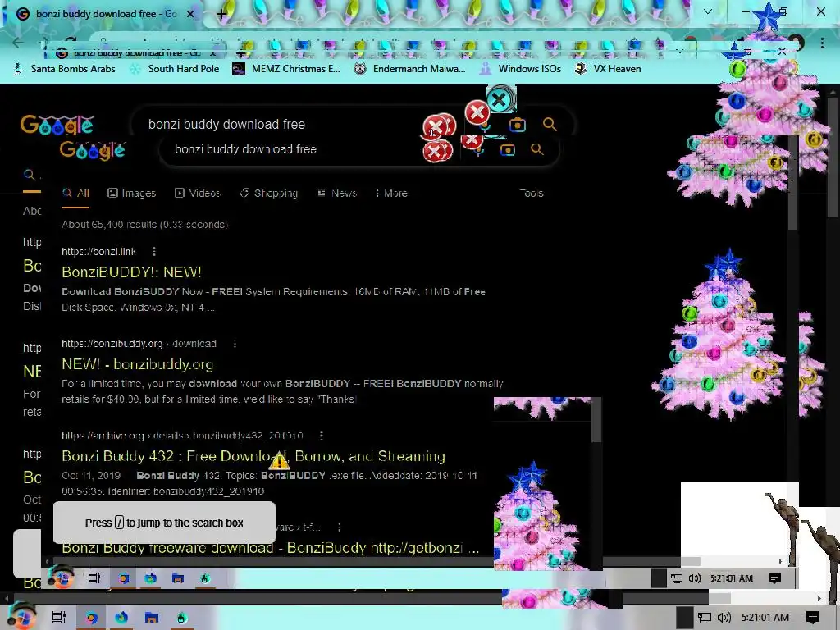Open Start menu on bottom taskbar
Image resolution: width=840 pixels, height=630 pixels.
point(21,617)
